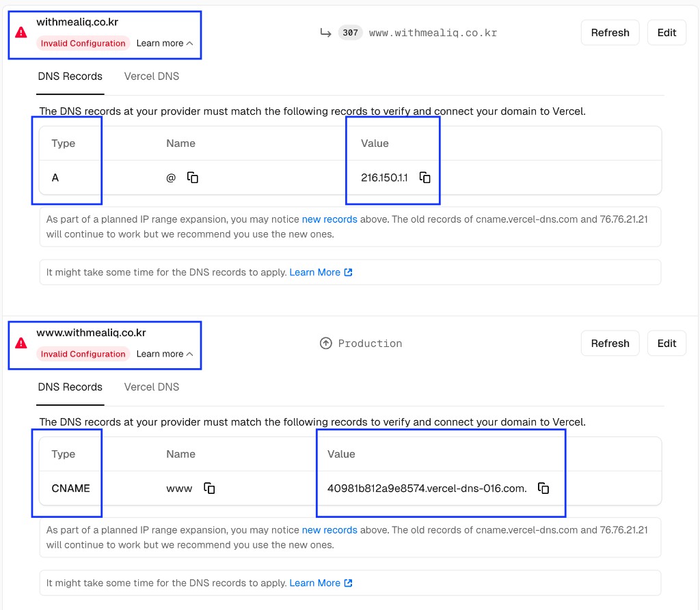Collapse Learn more under withmealiq.co.kr
This screenshot has height=610, width=700.
click(x=164, y=43)
